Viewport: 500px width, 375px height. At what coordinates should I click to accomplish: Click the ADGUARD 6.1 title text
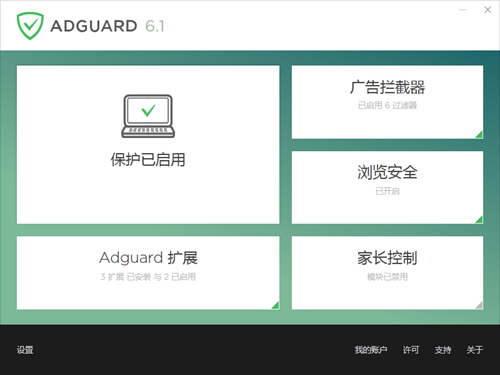click(107, 26)
